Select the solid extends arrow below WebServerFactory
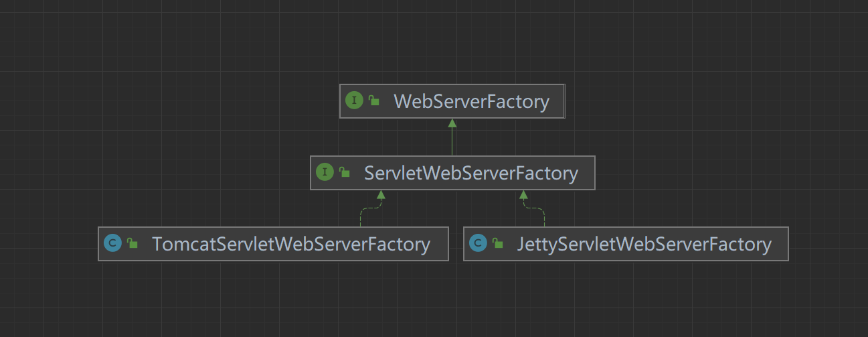 point(452,137)
